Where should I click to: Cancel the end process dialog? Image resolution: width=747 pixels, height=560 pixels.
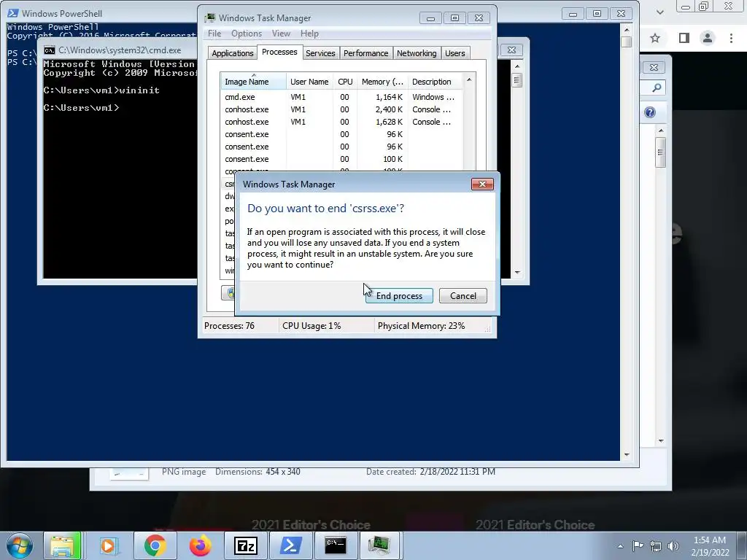(x=462, y=296)
